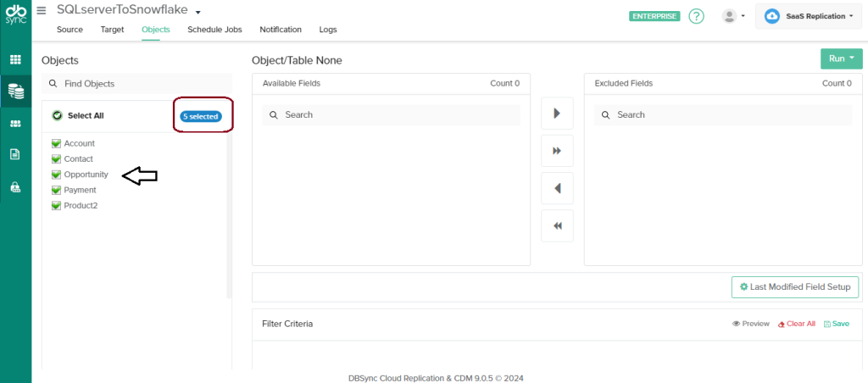Click the 5 selected badge
Screen dimensions: 868x383
(x=200, y=117)
